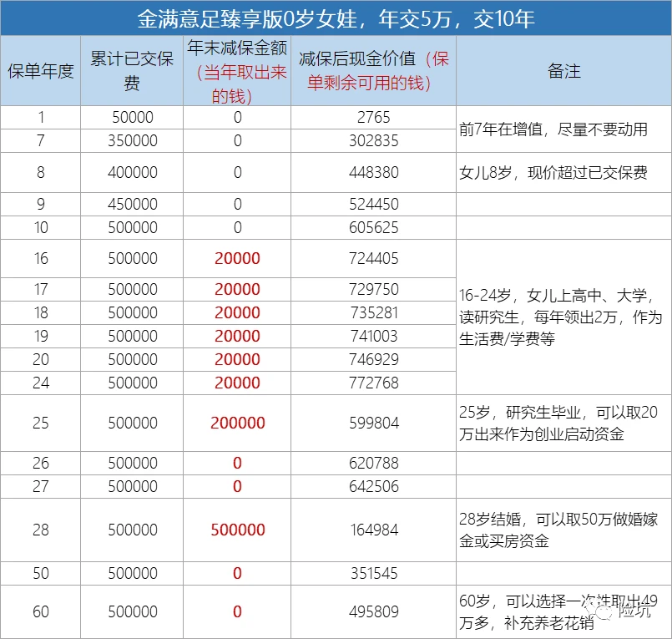The image size is (672, 639).
Task: Select cash value '599804'
Action: (374, 423)
